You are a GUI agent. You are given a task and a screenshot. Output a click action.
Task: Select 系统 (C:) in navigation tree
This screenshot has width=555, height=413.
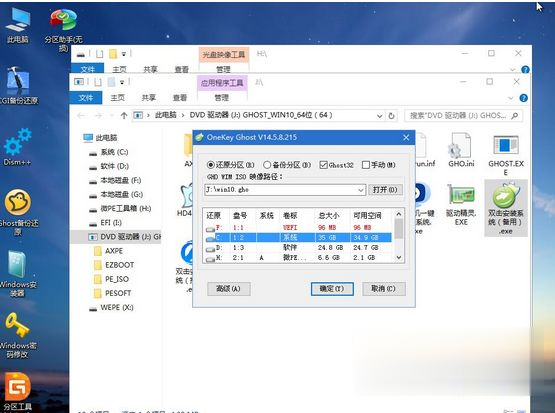click(x=108, y=152)
